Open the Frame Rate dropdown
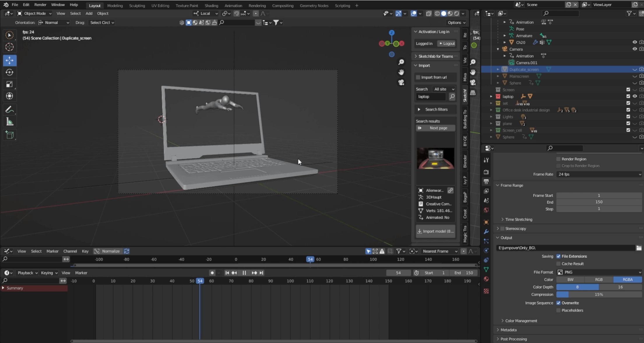Screen dimensions: 644x343 click(x=599, y=174)
